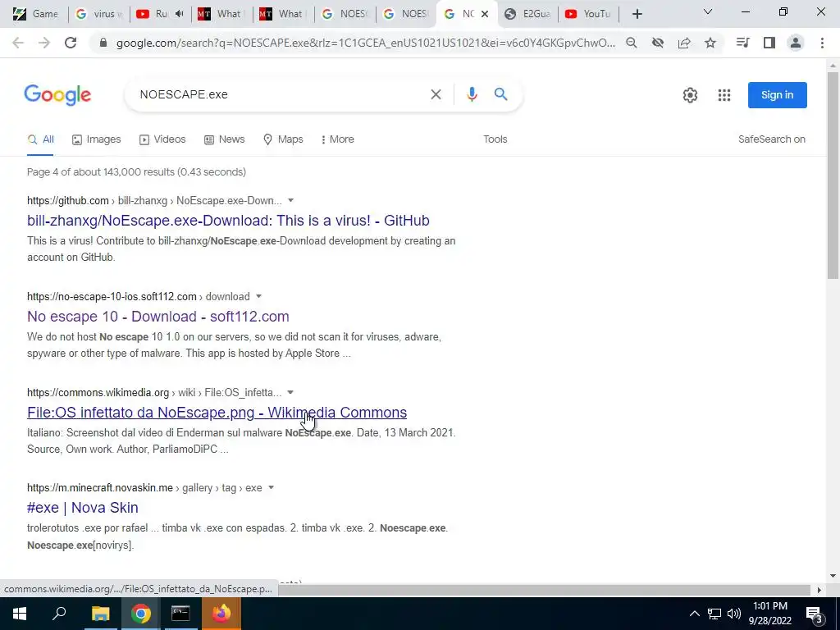Open the notification center
Screen dimensions: 840x630
tap(815, 614)
